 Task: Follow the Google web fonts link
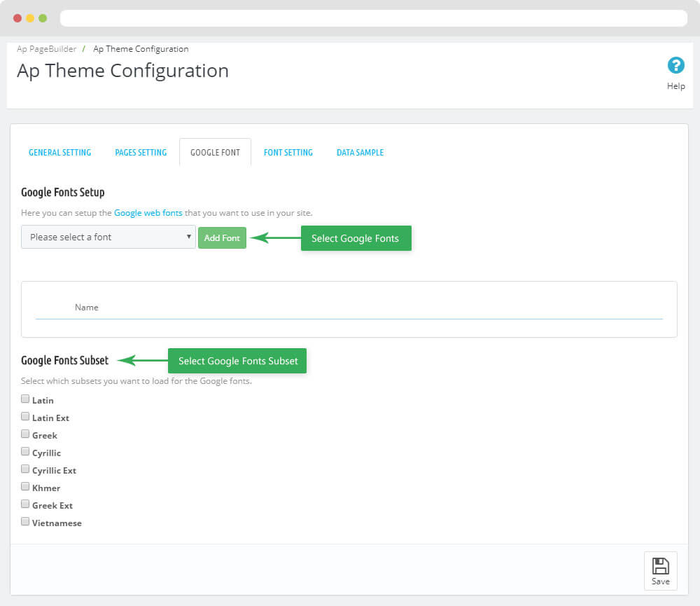tap(148, 213)
